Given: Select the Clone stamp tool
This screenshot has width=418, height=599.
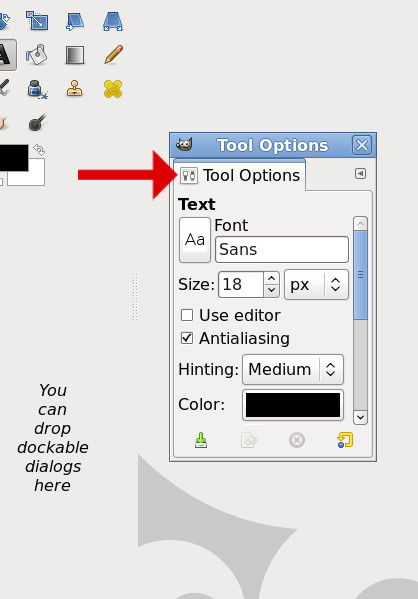Looking at the screenshot, I should point(75,89).
